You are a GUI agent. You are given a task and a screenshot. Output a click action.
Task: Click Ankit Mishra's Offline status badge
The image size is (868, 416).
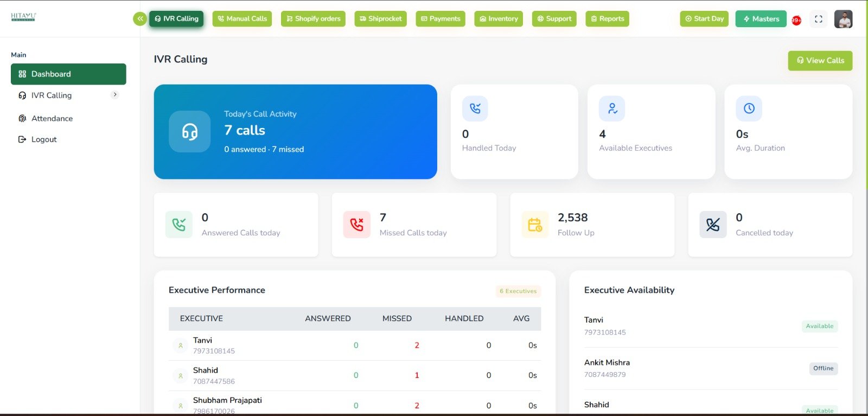(x=824, y=368)
